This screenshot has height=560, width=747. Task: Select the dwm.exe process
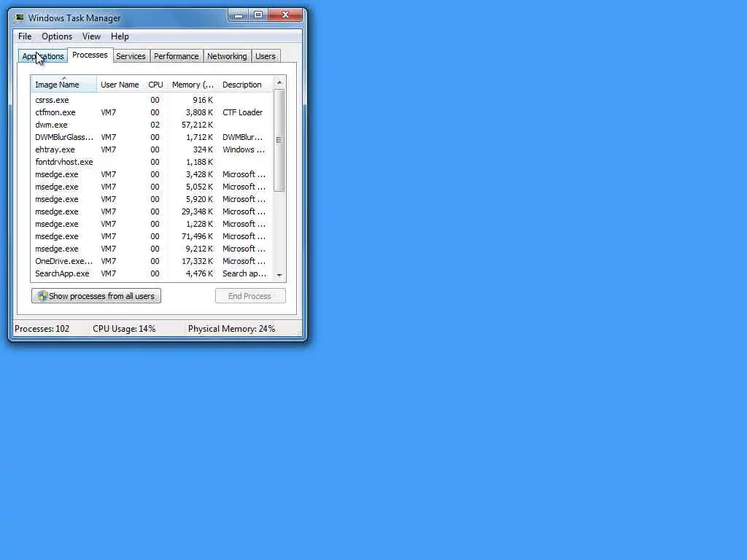[152, 125]
